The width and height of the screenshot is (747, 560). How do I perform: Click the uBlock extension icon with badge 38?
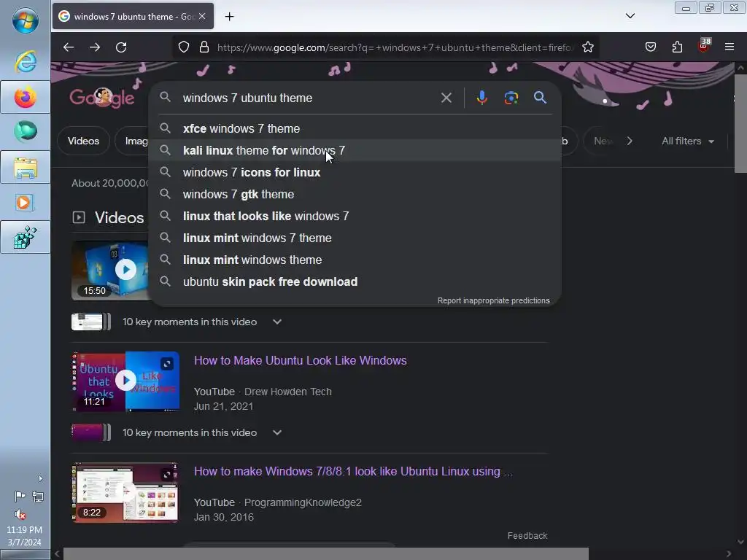tap(704, 46)
